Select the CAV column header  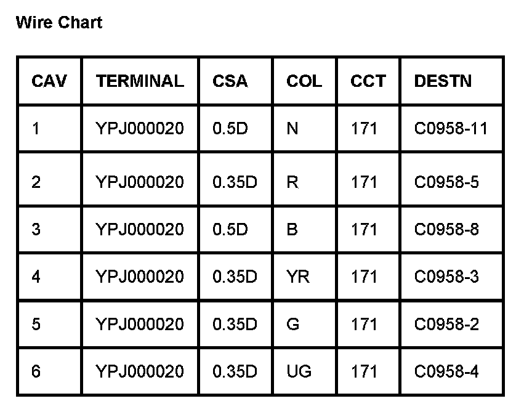(x=49, y=81)
